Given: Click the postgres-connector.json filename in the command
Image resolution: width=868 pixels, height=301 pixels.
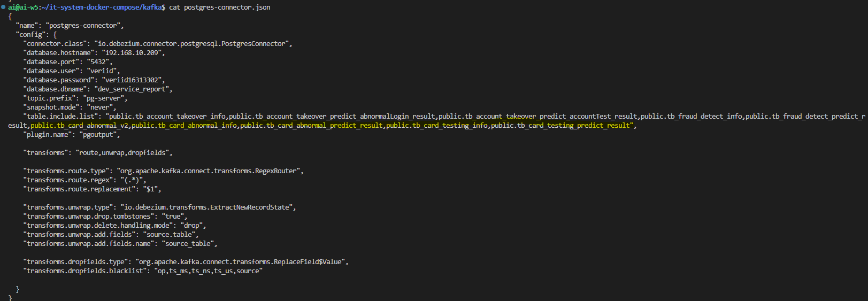Looking at the screenshot, I should [227, 7].
